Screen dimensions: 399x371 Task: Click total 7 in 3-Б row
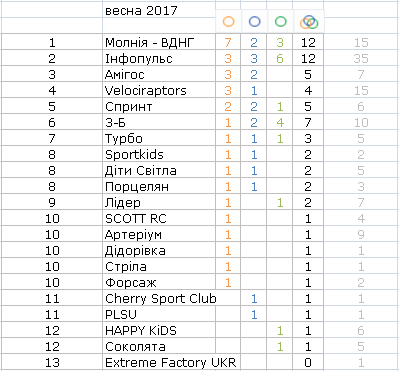[x=308, y=122]
